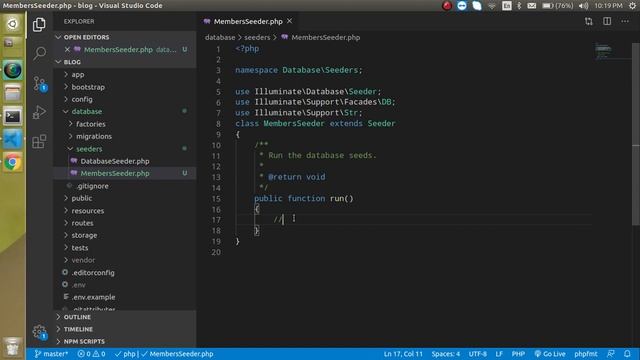
Task: Open the notifications bell in status bar
Action: (627, 354)
